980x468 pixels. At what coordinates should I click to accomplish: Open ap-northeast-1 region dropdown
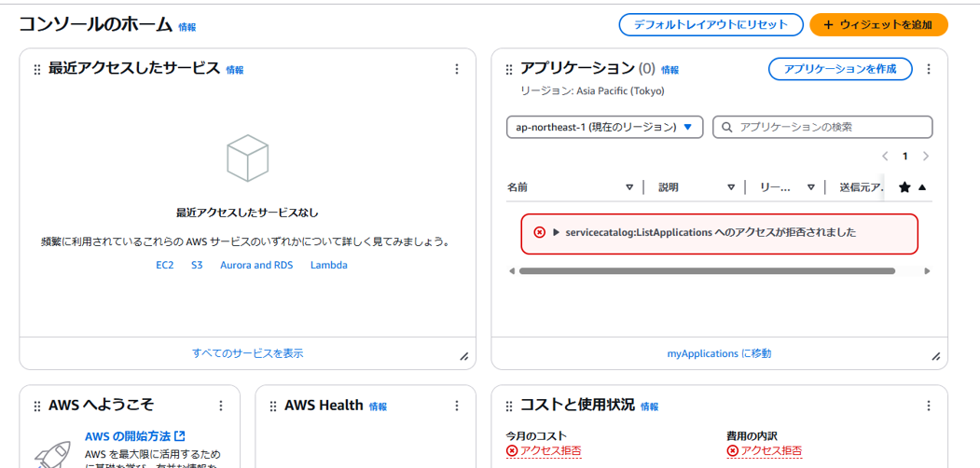(605, 127)
